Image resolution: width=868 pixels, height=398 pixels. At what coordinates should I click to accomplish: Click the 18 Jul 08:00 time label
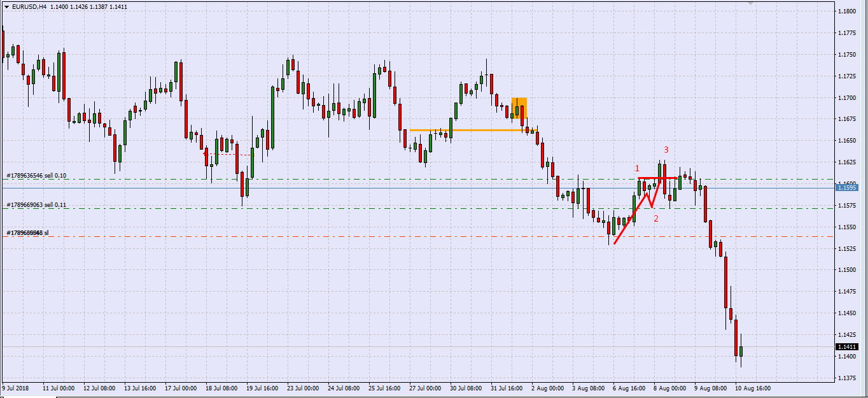pos(223,387)
